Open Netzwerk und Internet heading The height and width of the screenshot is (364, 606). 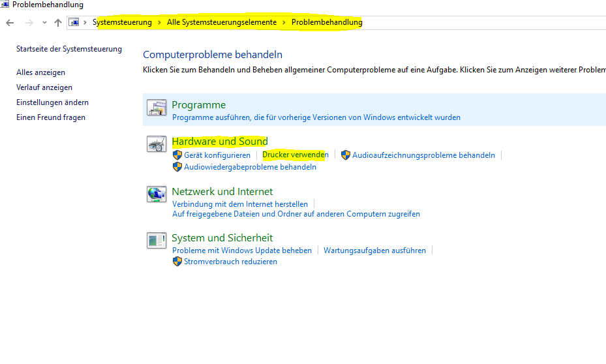(222, 192)
